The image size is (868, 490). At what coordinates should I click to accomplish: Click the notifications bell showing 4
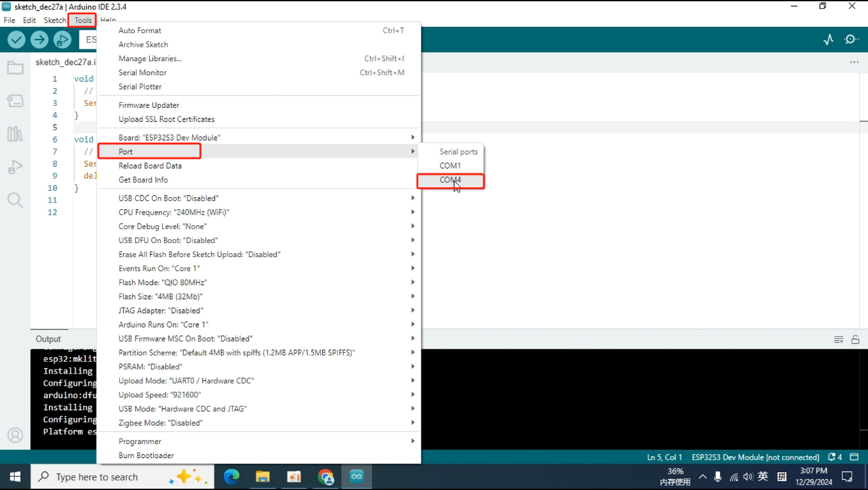[x=835, y=457]
